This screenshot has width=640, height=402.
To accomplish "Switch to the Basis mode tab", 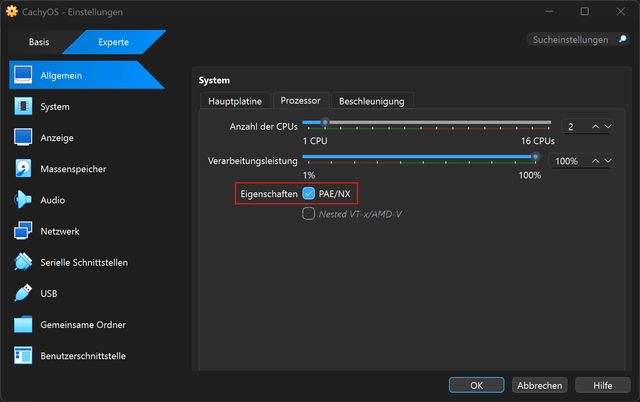I will (x=39, y=42).
